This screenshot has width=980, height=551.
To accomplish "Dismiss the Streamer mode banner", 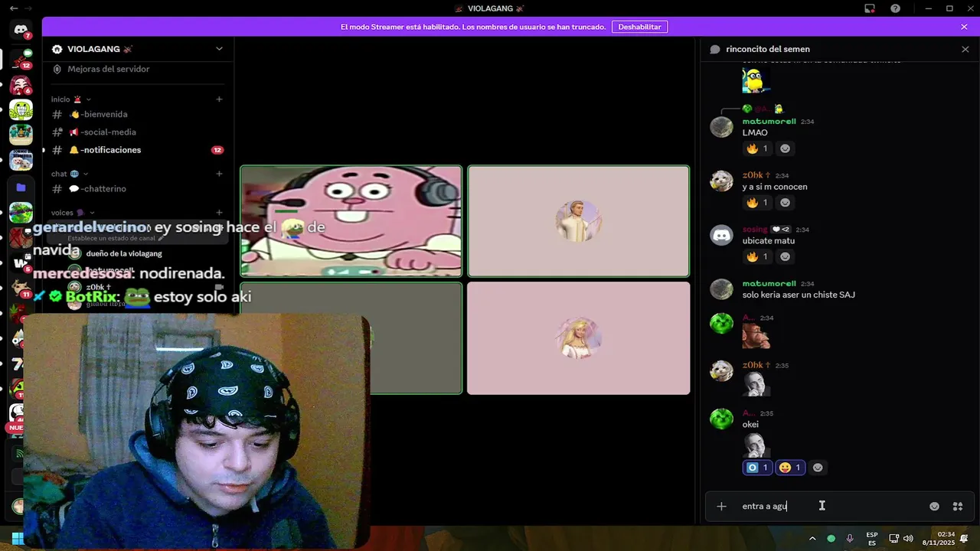I will coord(964,27).
